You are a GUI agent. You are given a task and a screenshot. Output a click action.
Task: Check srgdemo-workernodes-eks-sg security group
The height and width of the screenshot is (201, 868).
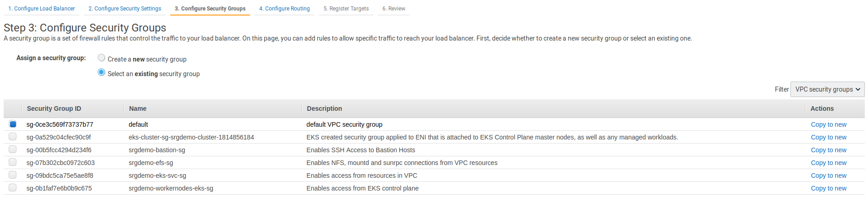(13, 188)
